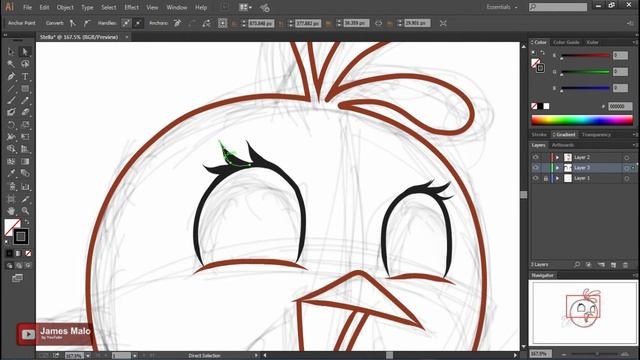Open Color panel flyout menu
This screenshot has height=360, width=640.
(635, 42)
